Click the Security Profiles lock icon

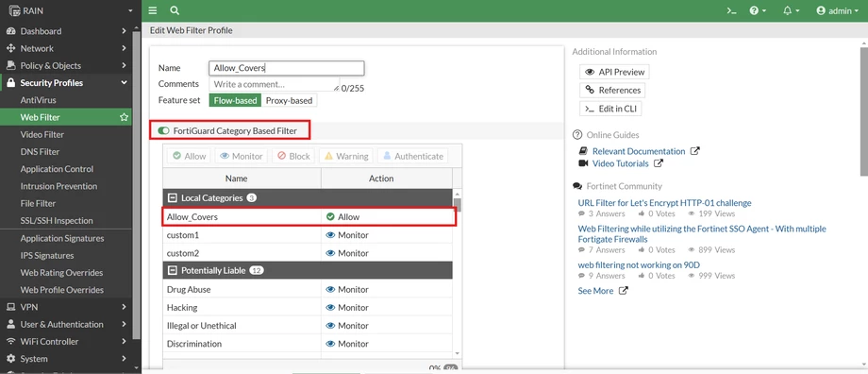pos(10,83)
